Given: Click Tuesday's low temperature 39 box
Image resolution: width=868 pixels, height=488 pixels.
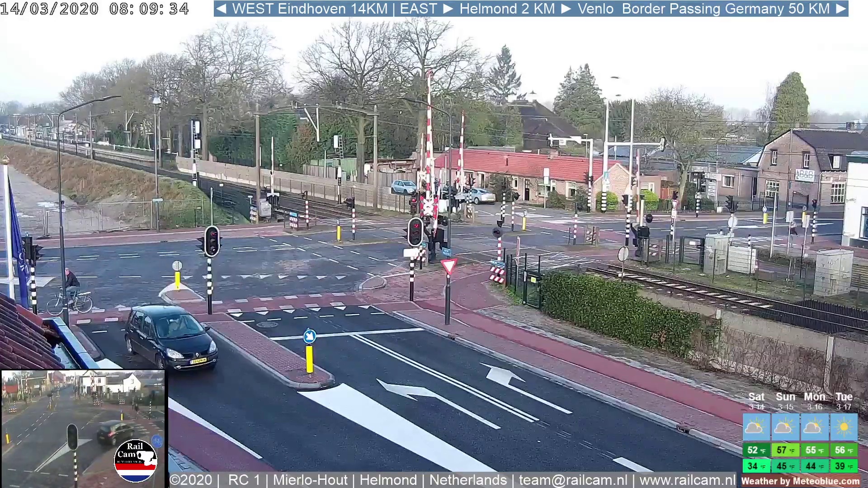Looking at the screenshot, I should [844, 466].
